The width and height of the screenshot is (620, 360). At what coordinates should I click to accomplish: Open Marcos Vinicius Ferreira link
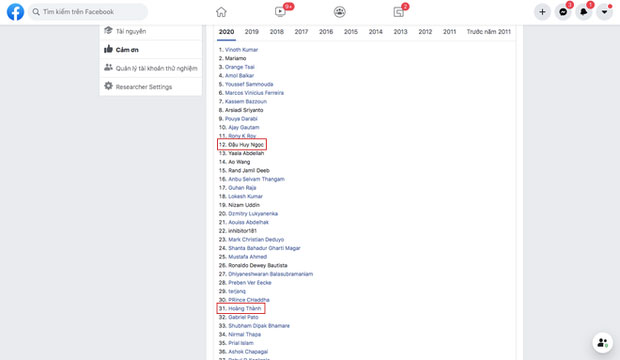[254, 93]
